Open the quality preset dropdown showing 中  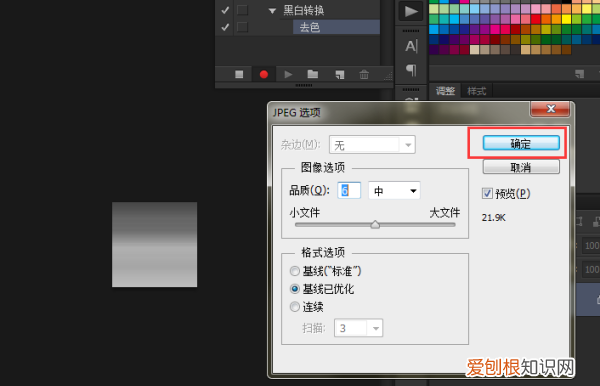[394, 191]
